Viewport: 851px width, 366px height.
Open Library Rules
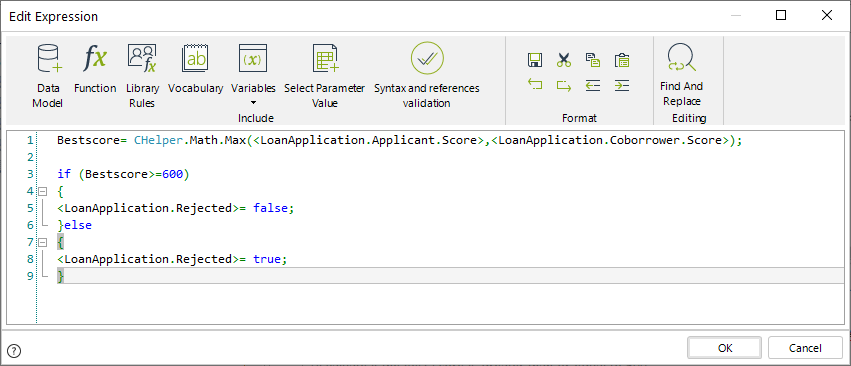142,76
